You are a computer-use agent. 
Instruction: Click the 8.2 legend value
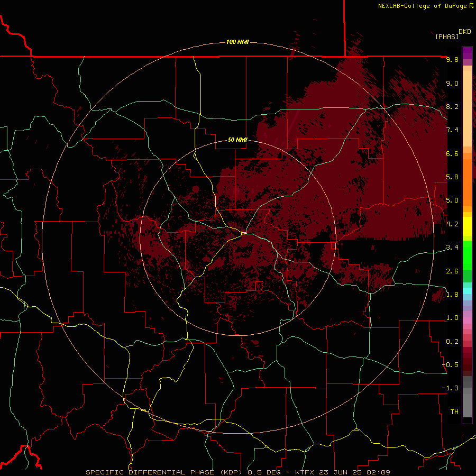tap(452, 106)
